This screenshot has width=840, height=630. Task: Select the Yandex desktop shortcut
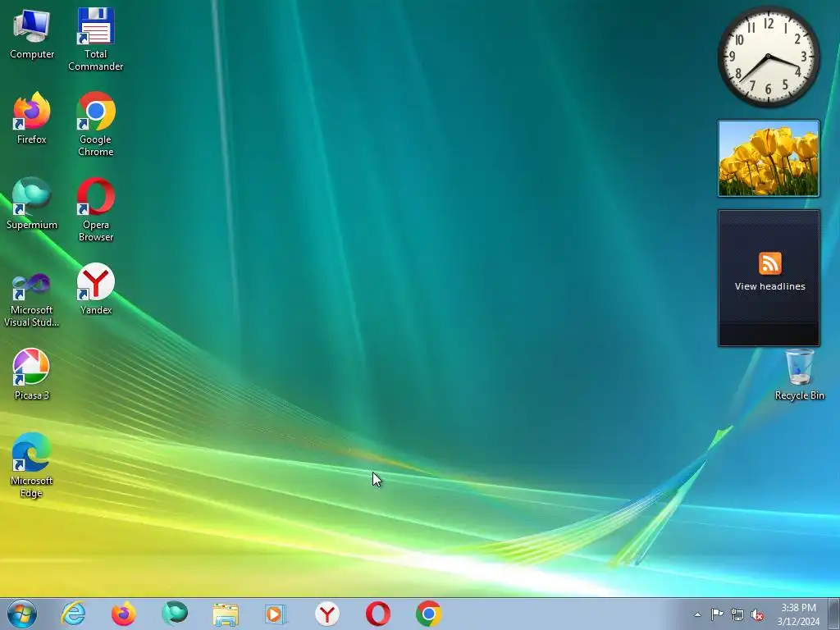click(x=95, y=289)
